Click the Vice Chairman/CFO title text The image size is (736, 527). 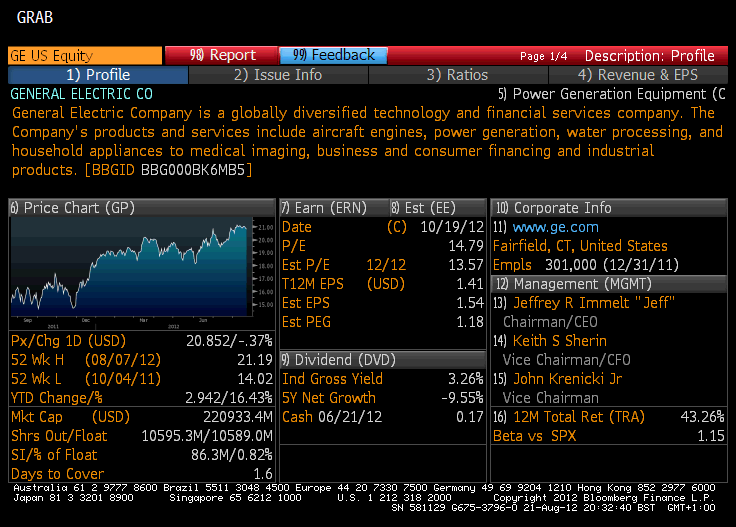tap(567, 360)
